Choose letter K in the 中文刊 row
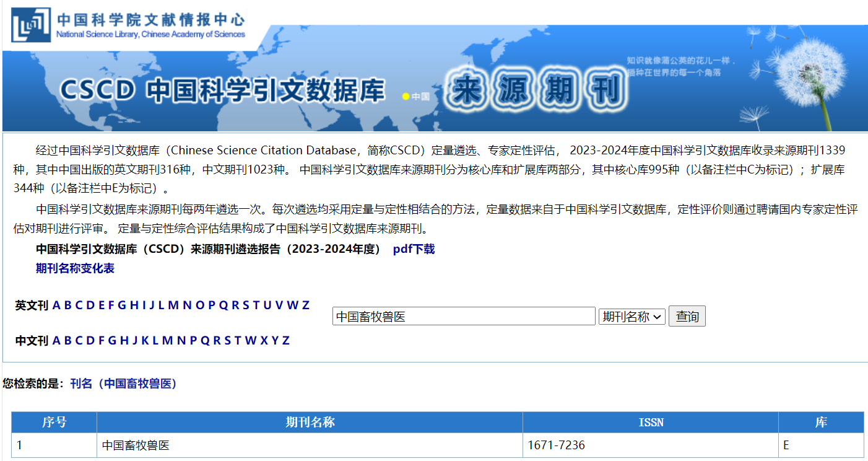Screen dimensions: 868x461 (145, 341)
